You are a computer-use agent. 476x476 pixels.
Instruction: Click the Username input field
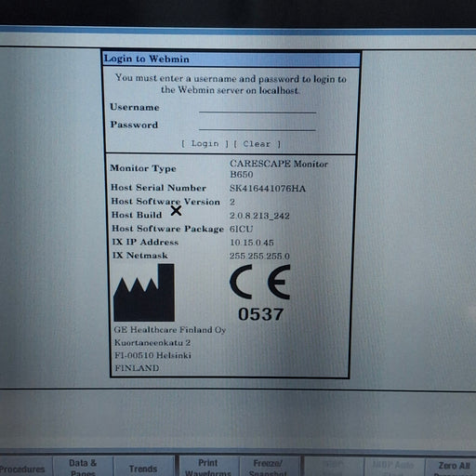click(258, 108)
